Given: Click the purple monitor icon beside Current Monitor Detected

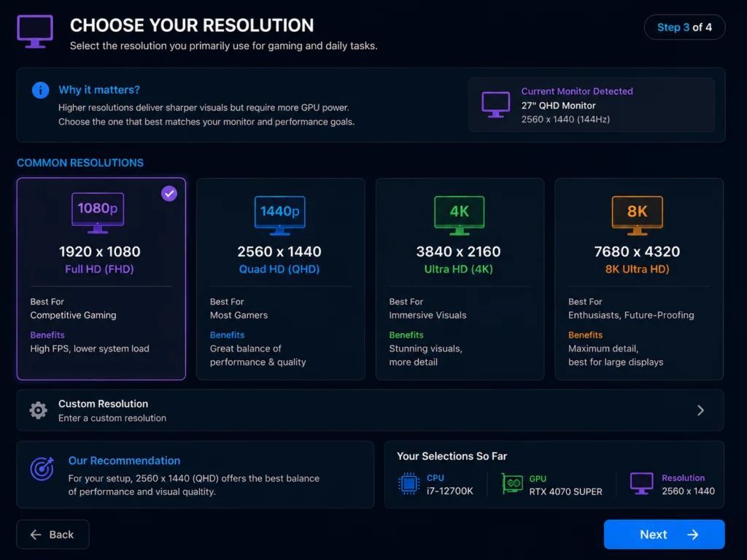Looking at the screenshot, I should pyautogui.click(x=495, y=104).
